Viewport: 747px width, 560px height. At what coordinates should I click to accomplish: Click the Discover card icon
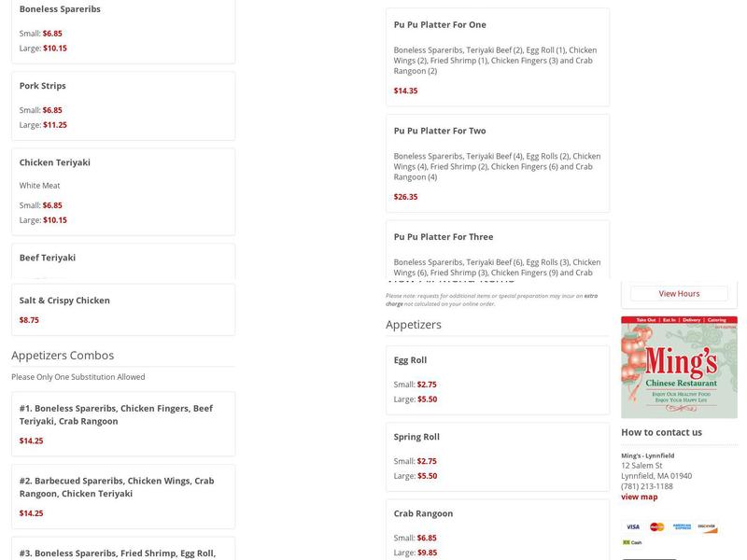706,527
